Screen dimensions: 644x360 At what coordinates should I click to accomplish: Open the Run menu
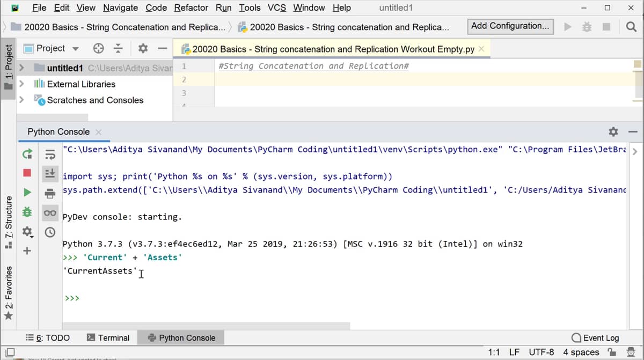point(224,8)
